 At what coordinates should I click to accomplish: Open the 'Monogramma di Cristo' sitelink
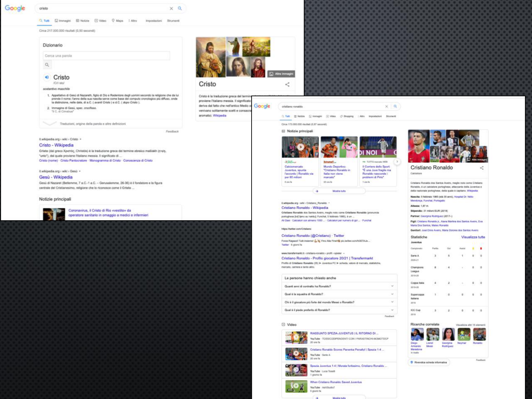[x=105, y=161]
